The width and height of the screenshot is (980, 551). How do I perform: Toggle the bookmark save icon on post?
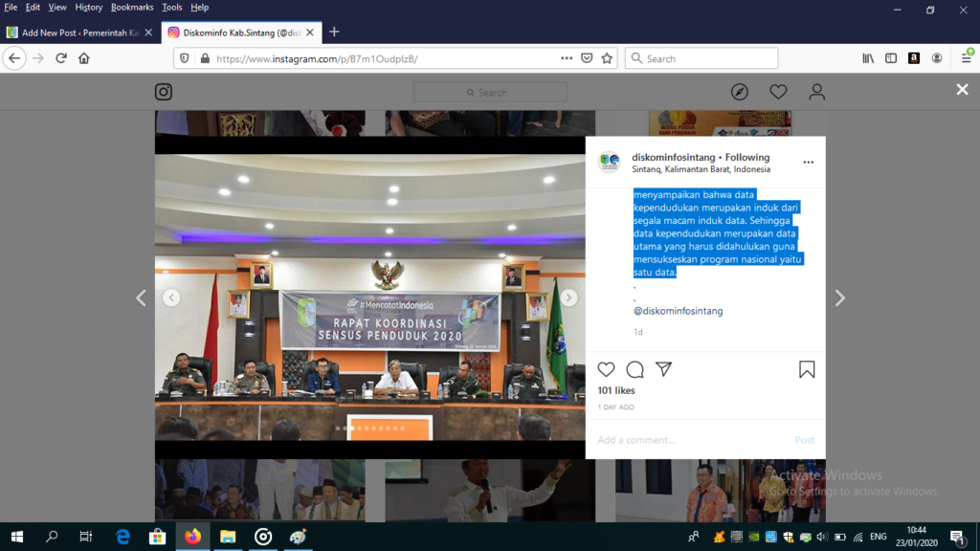807,369
